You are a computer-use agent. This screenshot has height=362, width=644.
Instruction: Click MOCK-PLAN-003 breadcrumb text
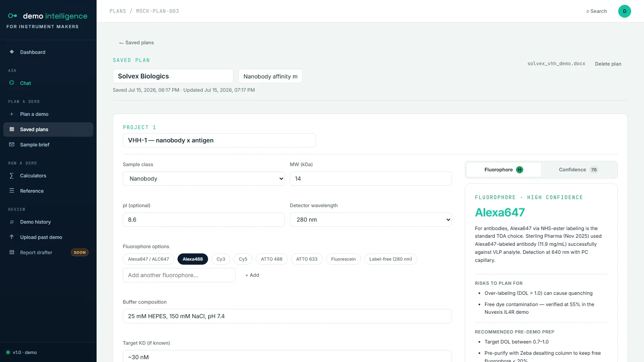click(157, 11)
